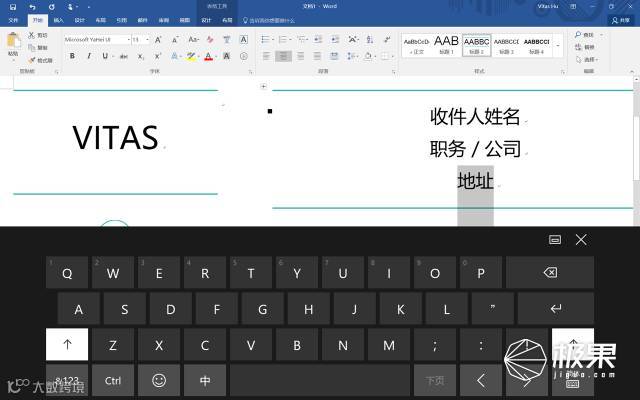Toggle bold formatting

pyautogui.click(x=72, y=56)
